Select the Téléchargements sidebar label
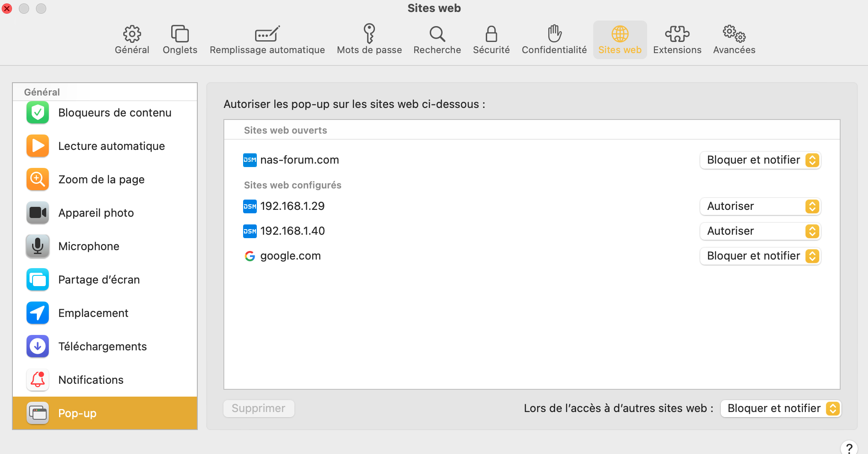The width and height of the screenshot is (868, 454). click(102, 346)
